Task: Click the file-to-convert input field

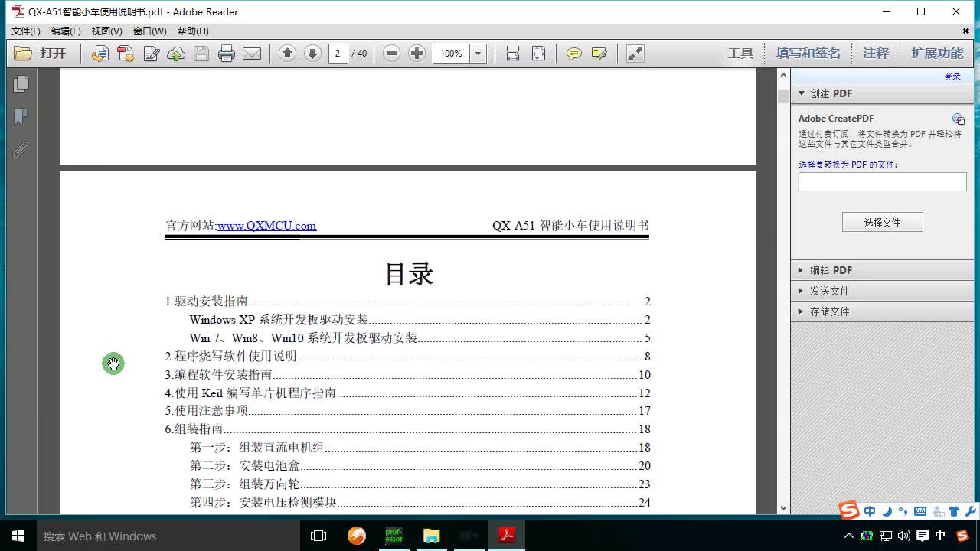Action: tap(882, 181)
